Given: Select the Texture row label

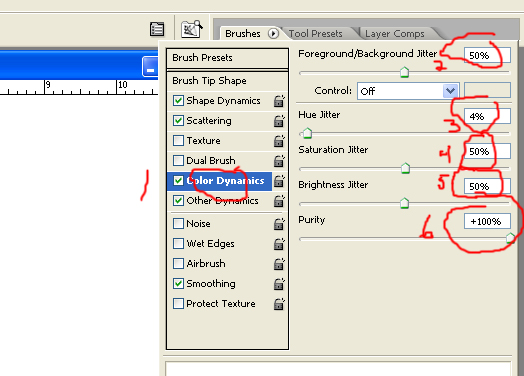Looking at the screenshot, I should coord(203,141).
